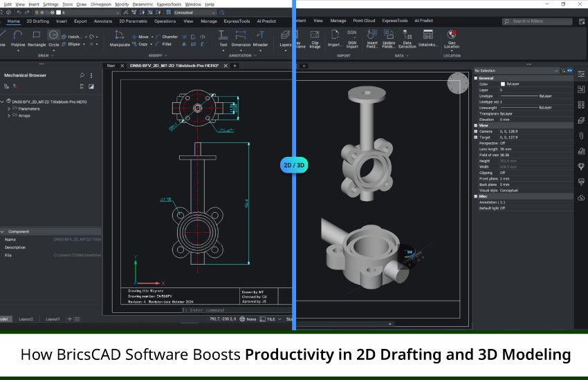
Task: Open the cloud panel in right sidebar
Action: tap(581, 198)
